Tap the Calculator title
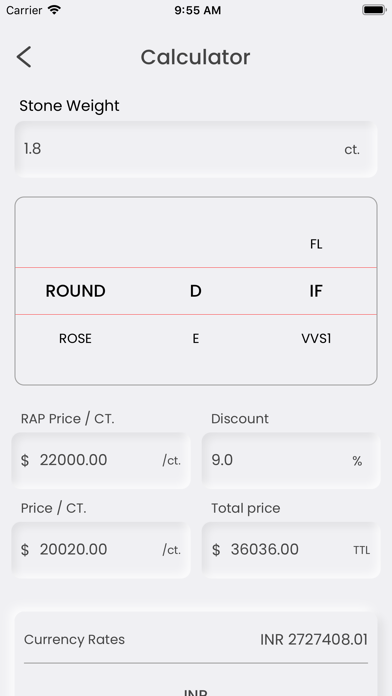 pyautogui.click(x=195, y=57)
